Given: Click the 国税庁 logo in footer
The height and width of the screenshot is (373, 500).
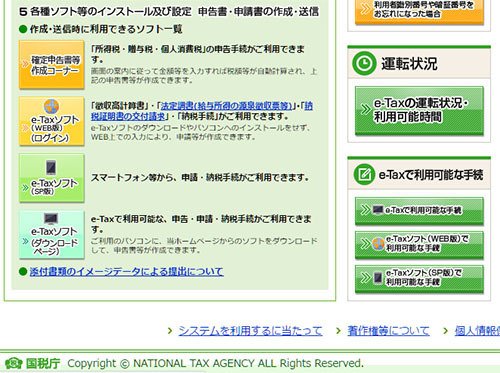Looking at the screenshot, I should click(33, 363).
